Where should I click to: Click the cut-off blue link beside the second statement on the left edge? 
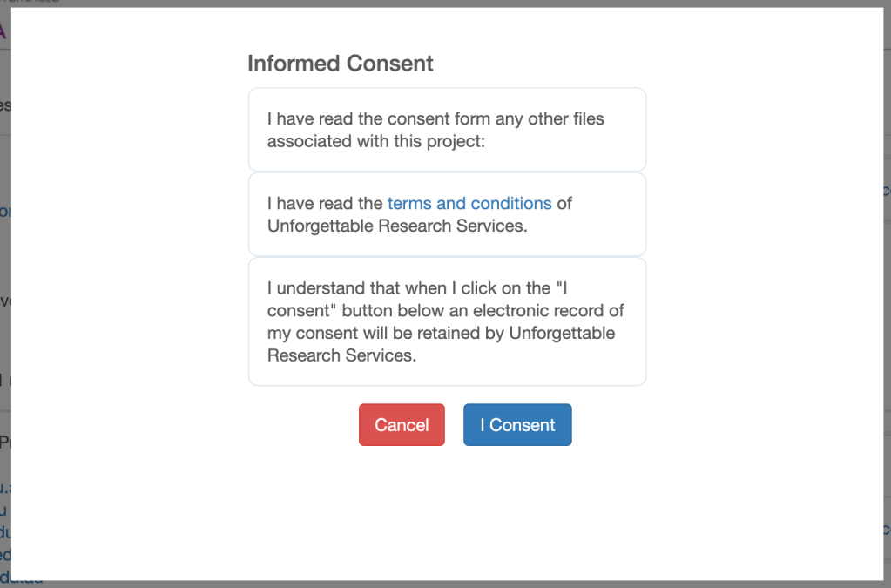tap(5, 212)
